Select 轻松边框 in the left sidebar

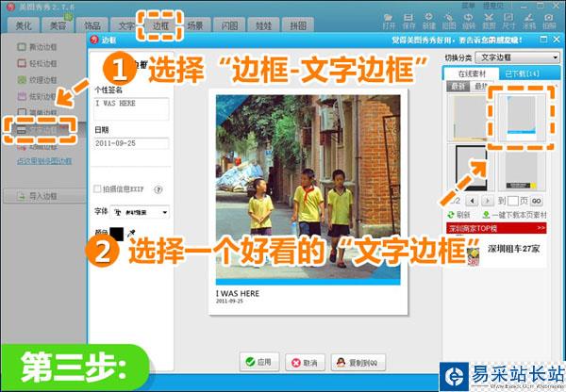coord(37,63)
